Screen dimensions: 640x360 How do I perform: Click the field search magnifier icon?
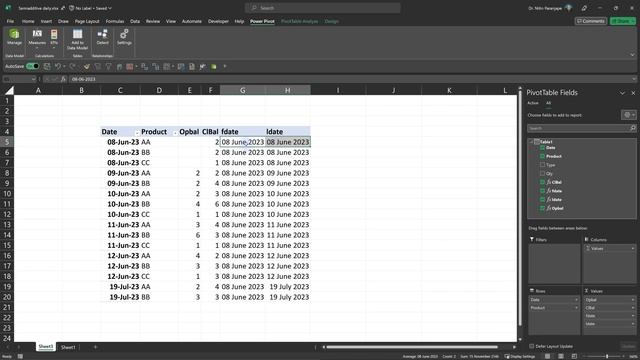(633, 128)
